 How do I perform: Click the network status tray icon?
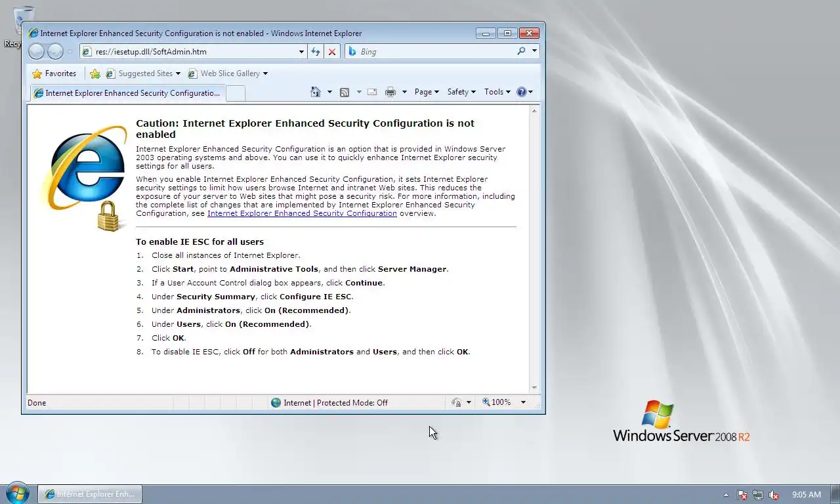(x=758, y=495)
